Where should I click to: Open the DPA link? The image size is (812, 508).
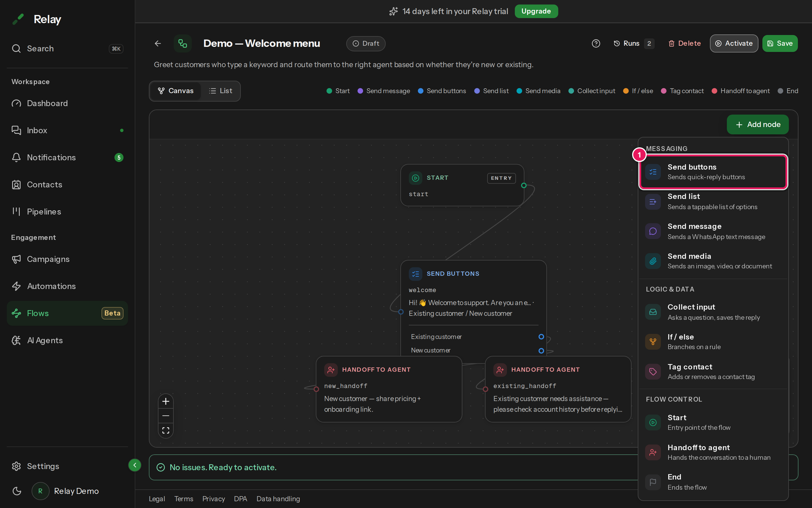pyautogui.click(x=240, y=499)
